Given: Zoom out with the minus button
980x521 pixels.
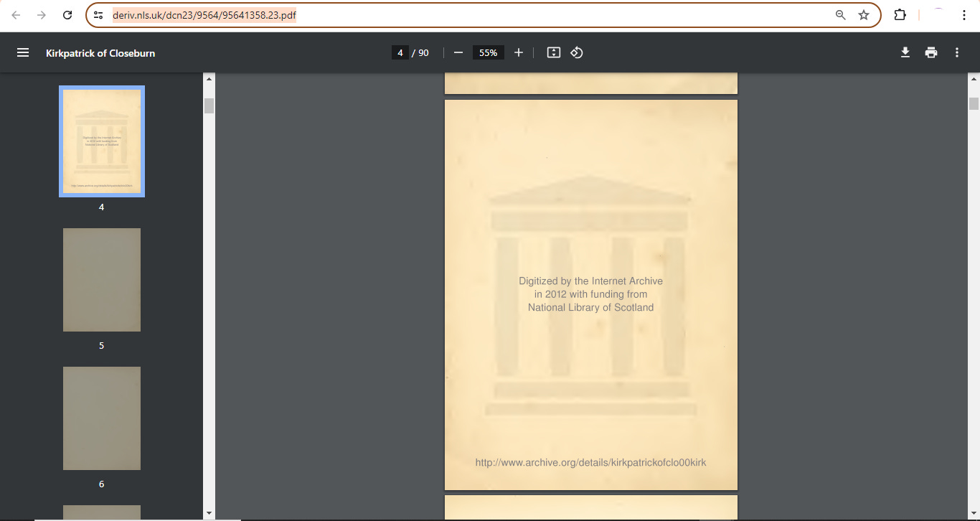Looking at the screenshot, I should (x=458, y=52).
